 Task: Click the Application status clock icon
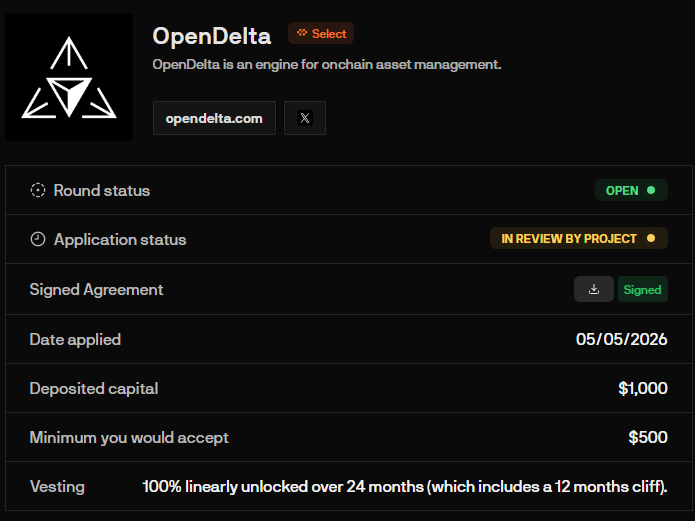(38, 239)
